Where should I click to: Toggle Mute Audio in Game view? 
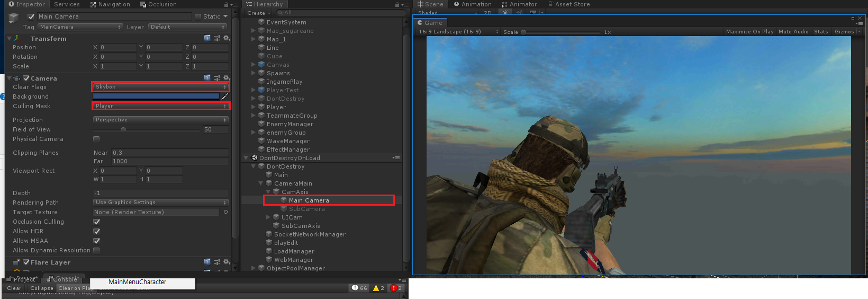click(793, 32)
